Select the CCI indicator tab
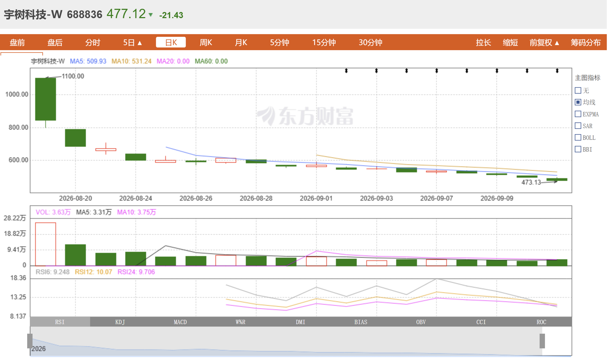The image size is (610, 364). pyautogui.click(x=481, y=322)
